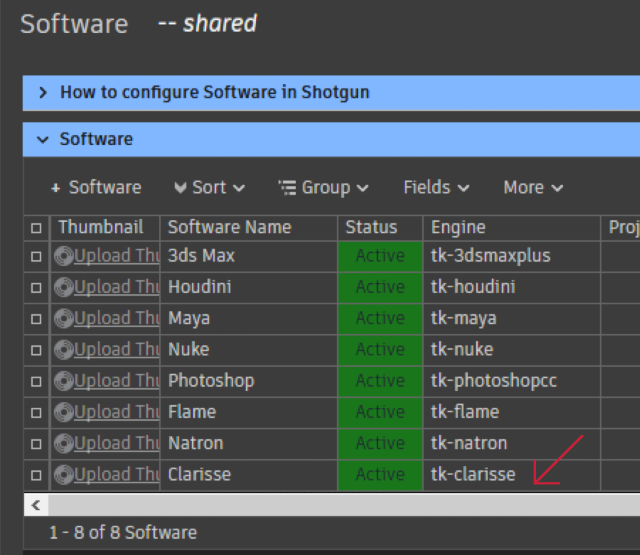The height and width of the screenshot is (555, 640).
Task: Check the Flame row checkbox
Action: tap(36, 413)
